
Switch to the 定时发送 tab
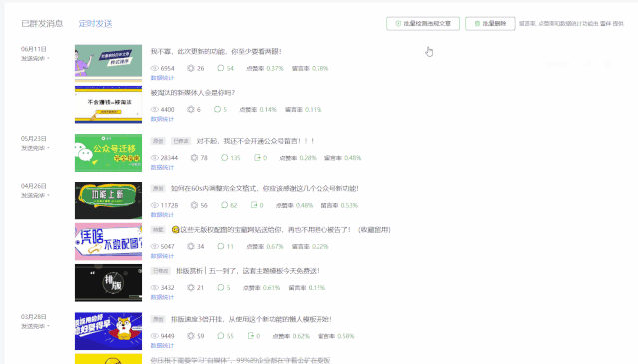95,24
